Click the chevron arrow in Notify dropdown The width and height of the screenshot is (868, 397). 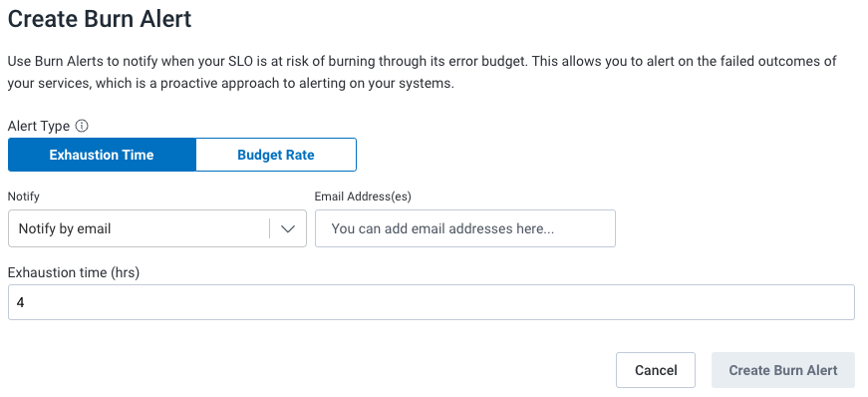(288, 228)
